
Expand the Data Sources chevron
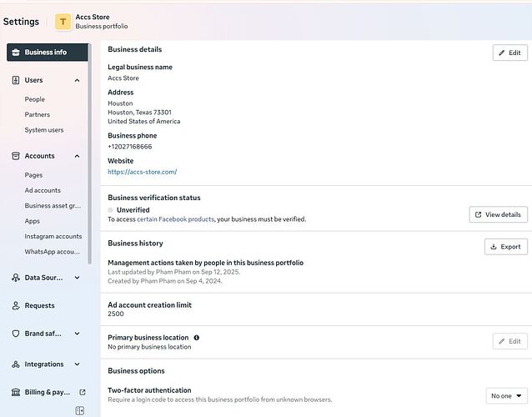click(x=78, y=278)
